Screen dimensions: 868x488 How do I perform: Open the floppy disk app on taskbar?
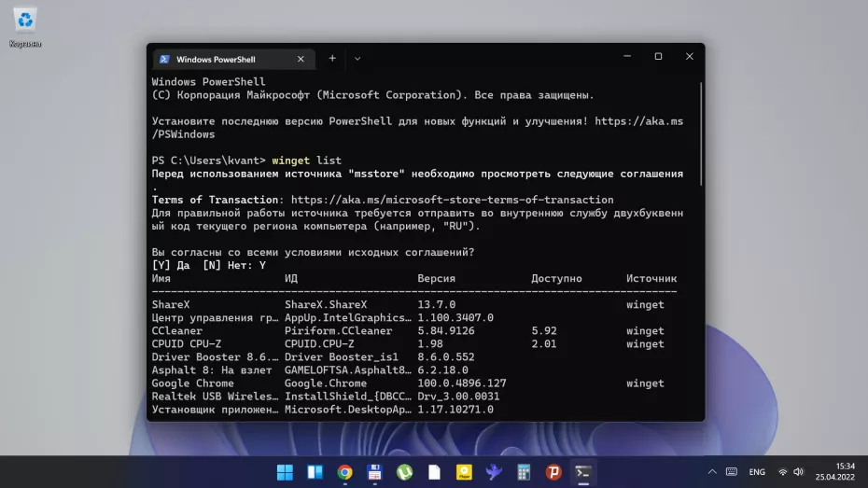[374, 472]
